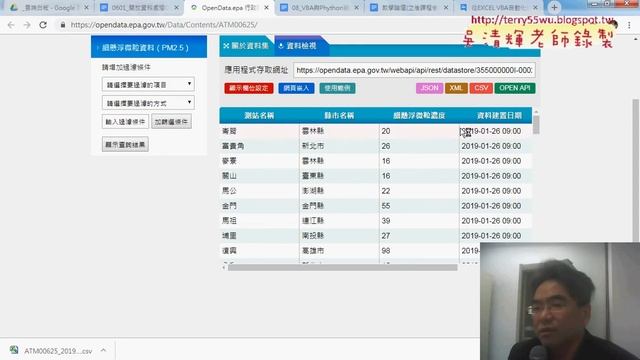Click the padlock site security icon
The image size is (640, 360).
[63, 25]
